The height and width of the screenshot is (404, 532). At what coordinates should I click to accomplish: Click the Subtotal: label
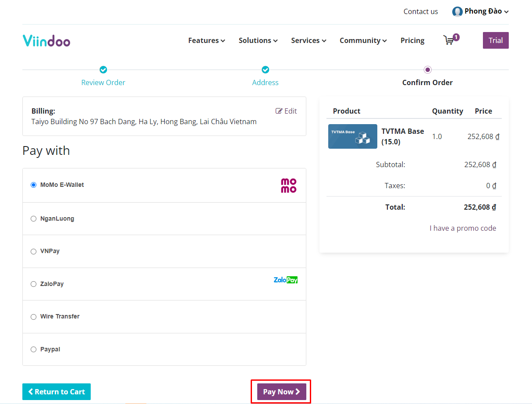390,165
